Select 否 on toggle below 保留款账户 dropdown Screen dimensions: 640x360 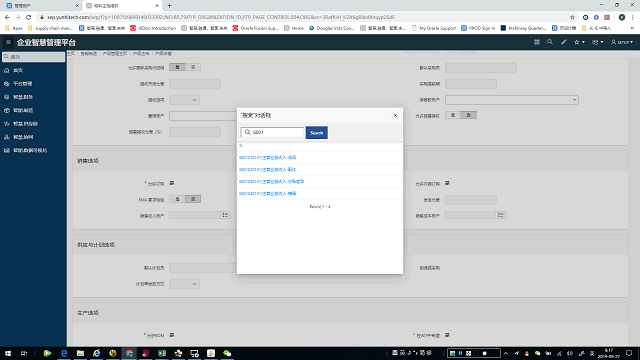(469, 116)
